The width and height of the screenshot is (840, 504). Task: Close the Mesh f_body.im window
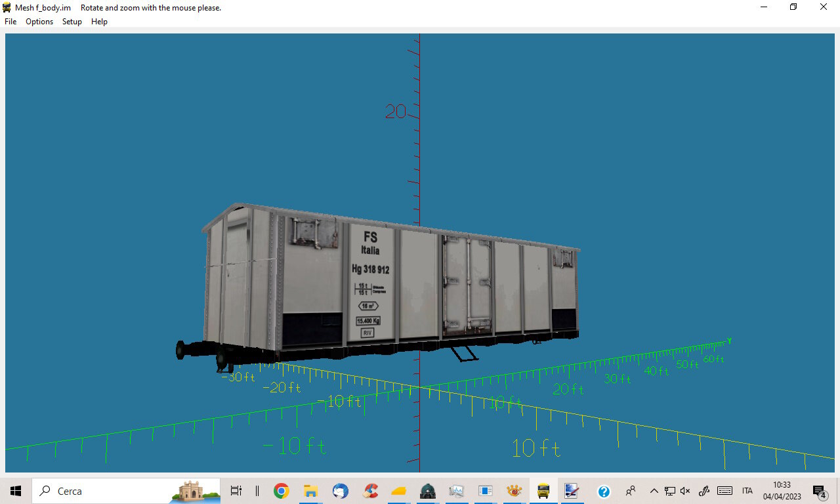tap(824, 7)
